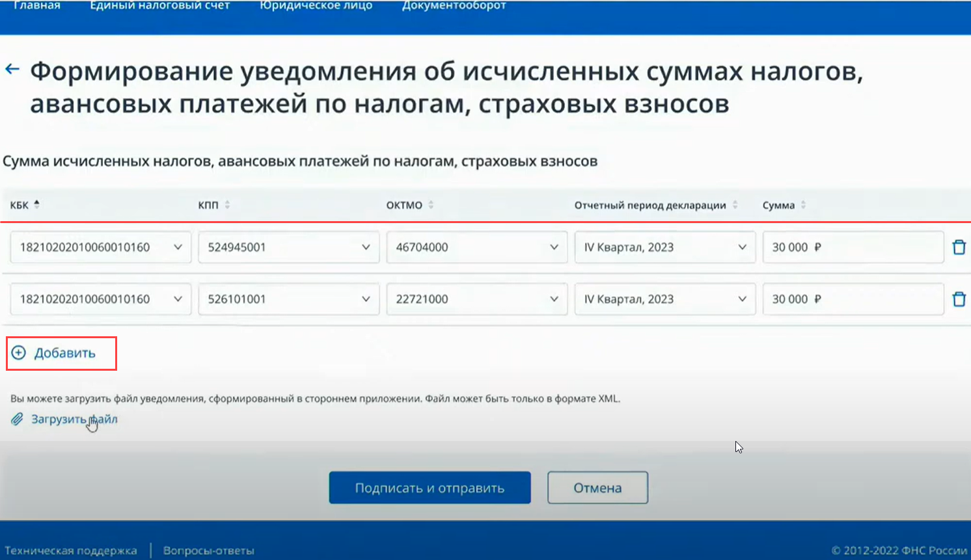Sort table by Сумма column
This screenshot has height=560, width=971.
coord(803,205)
